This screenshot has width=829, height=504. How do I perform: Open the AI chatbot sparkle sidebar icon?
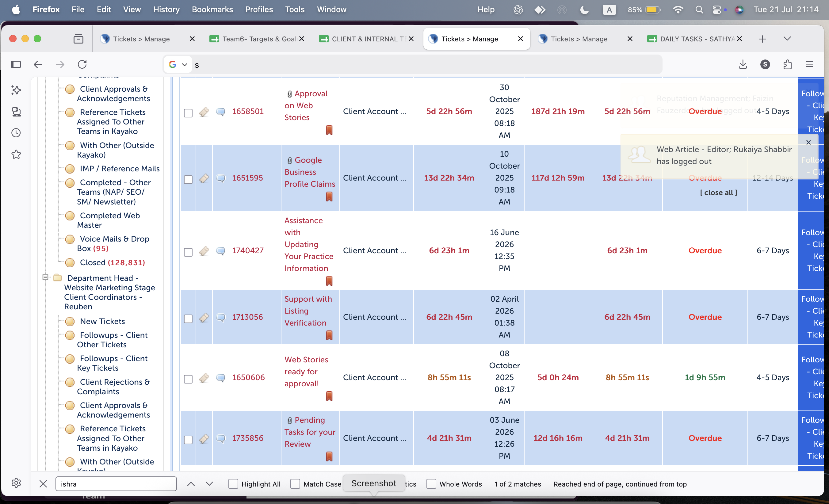click(x=16, y=90)
